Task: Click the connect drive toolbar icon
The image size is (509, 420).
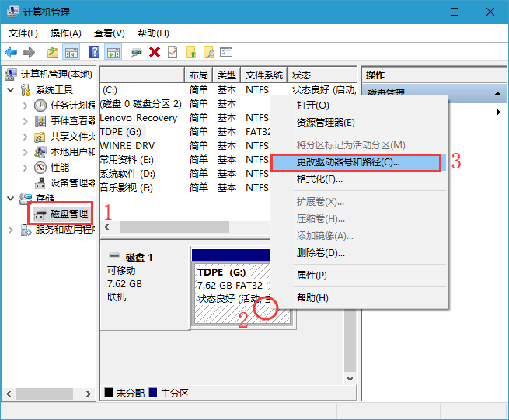Action: (x=137, y=52)
